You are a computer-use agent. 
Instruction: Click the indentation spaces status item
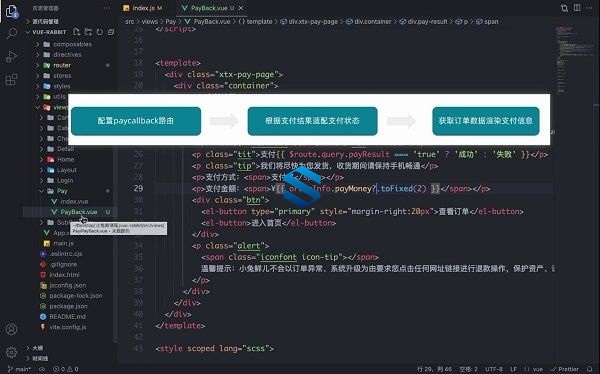pos(468,369)
